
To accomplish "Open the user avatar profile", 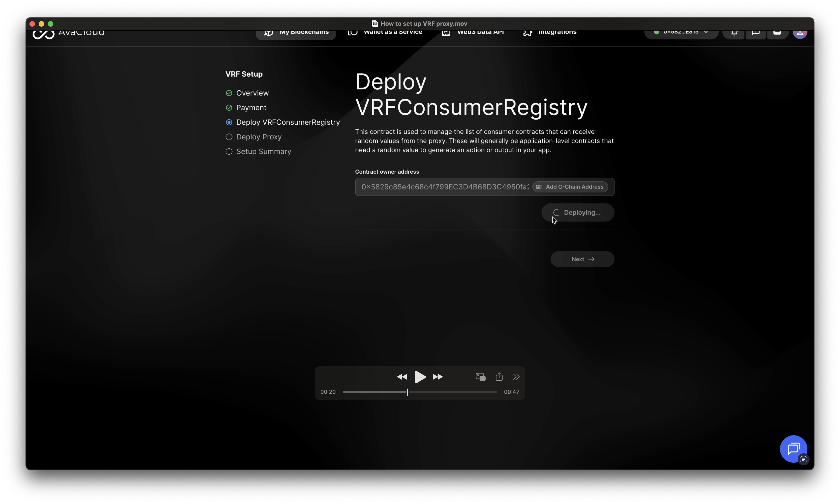I will pyautogui.click(x=799, y=34).
